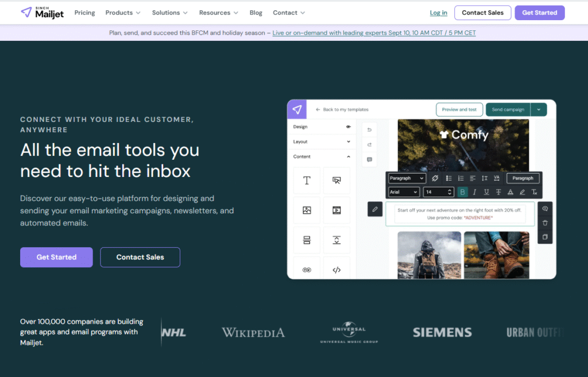Click the remove link icon in text toolbar
The width and height of the screenshot is (588, 377).
(435, 178)
